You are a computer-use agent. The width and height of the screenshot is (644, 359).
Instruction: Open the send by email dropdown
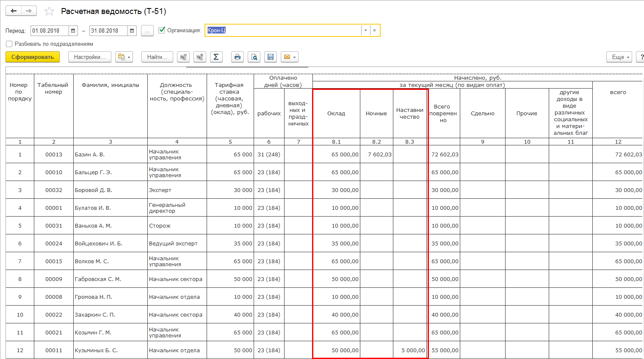click(290, 57)
